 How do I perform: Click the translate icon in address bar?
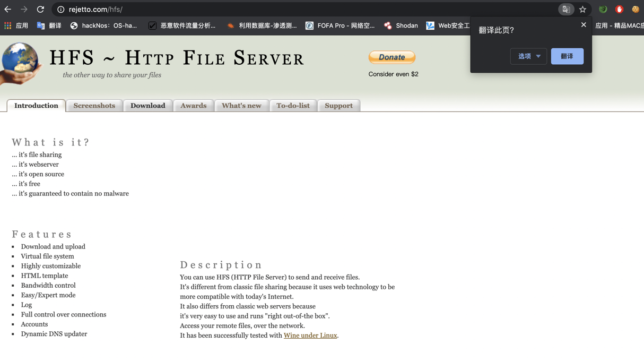point(566,10)
